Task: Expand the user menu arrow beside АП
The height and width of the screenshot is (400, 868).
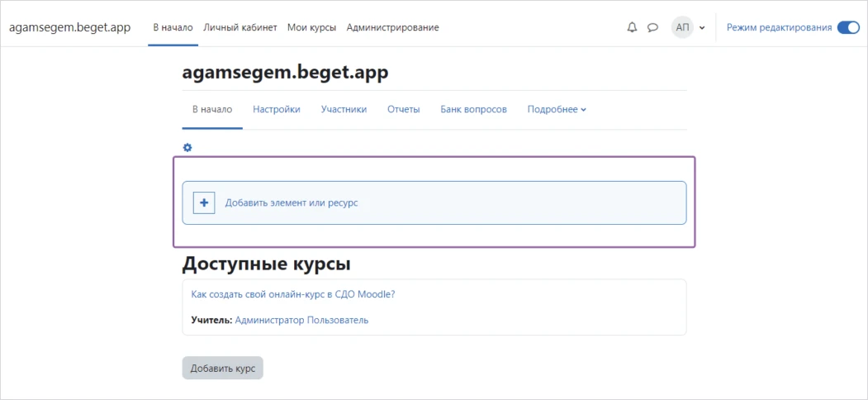Action: click(702, 28)
